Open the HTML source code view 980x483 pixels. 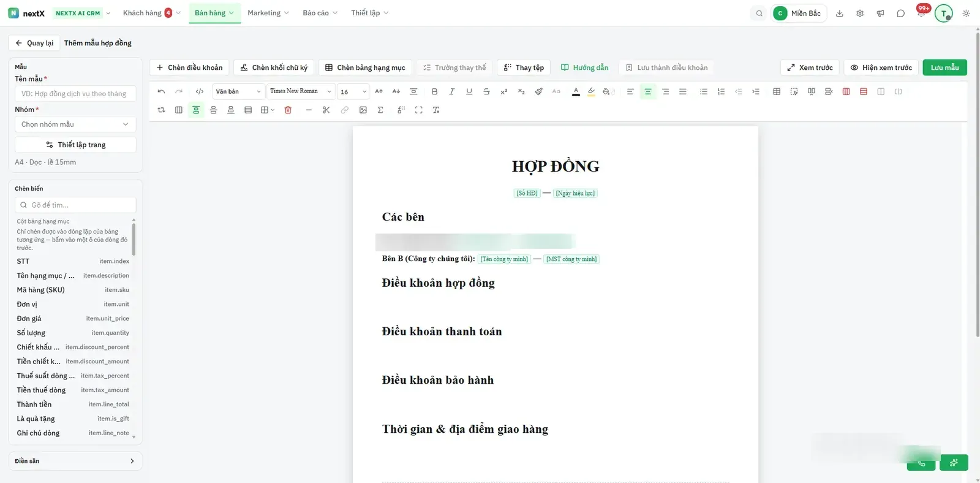pos(200,92)
